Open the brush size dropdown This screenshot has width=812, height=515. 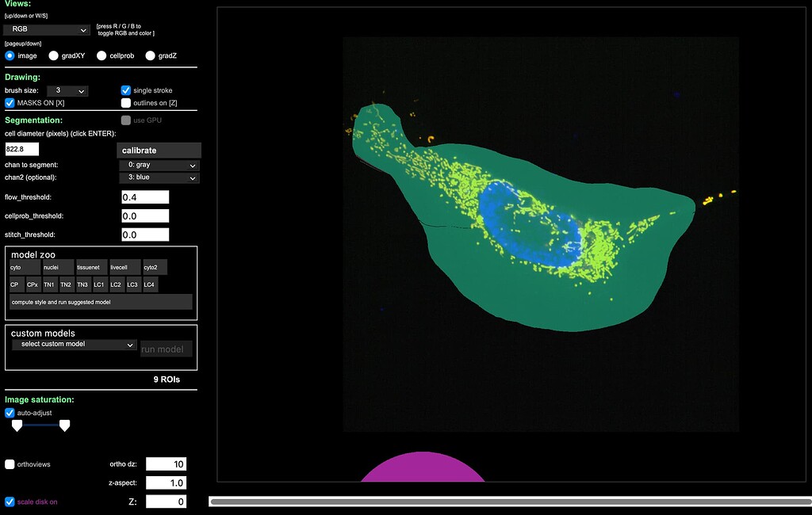click(67, 90)
